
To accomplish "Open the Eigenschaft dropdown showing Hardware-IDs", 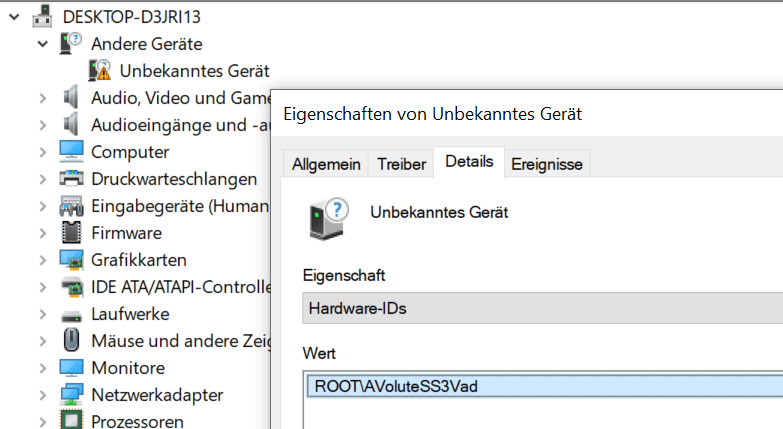I will tap(543, 308).
